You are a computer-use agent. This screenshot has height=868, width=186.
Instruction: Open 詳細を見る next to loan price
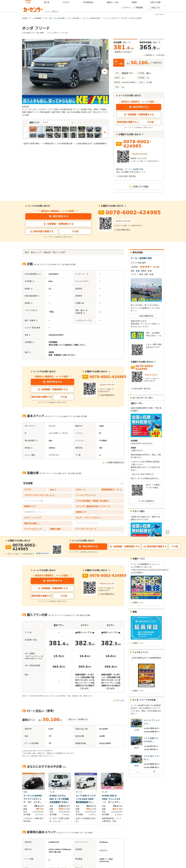pyautogui.click(x=156, y=63)
